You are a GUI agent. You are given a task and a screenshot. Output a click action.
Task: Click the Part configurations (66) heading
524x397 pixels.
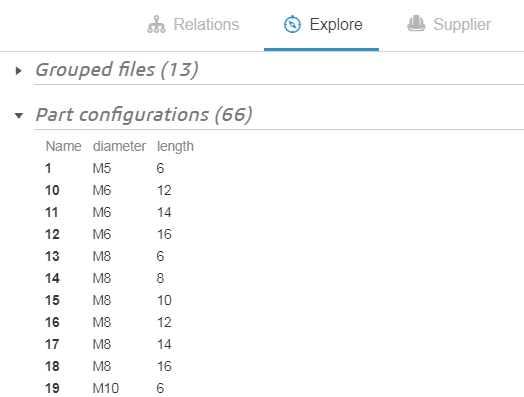tap(144, 115)
